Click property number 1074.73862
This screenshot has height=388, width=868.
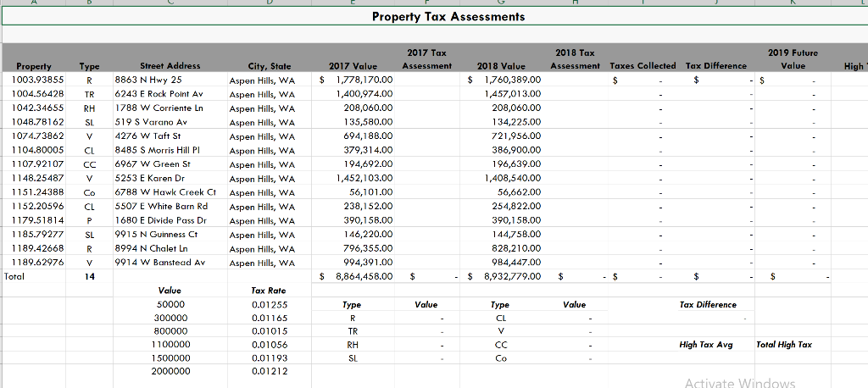coord(37,136)
